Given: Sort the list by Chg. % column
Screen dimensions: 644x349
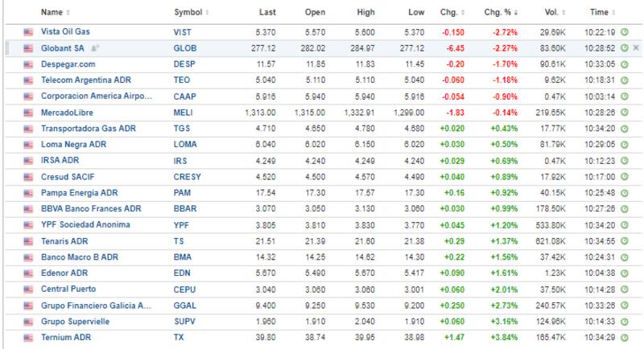Looking at the screenshot, I should [x=515, y=13].
